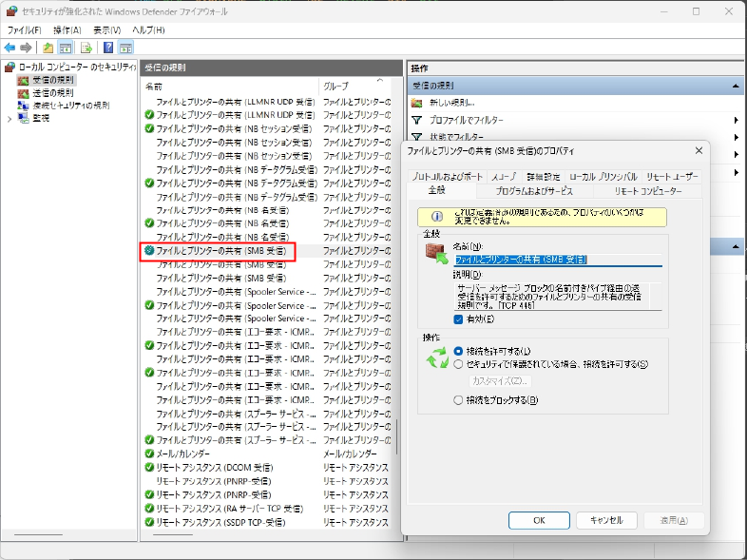This screenshot has width=747, height=560.
Task: Switch to プログラムおよびサービス tab
Action: click(x=534, y=191)
